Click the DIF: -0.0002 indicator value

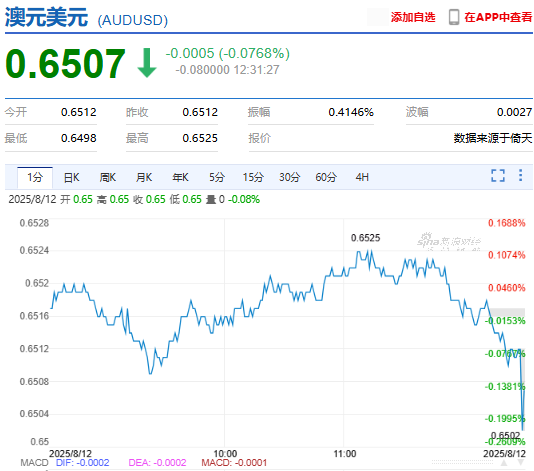click(83, 462)
